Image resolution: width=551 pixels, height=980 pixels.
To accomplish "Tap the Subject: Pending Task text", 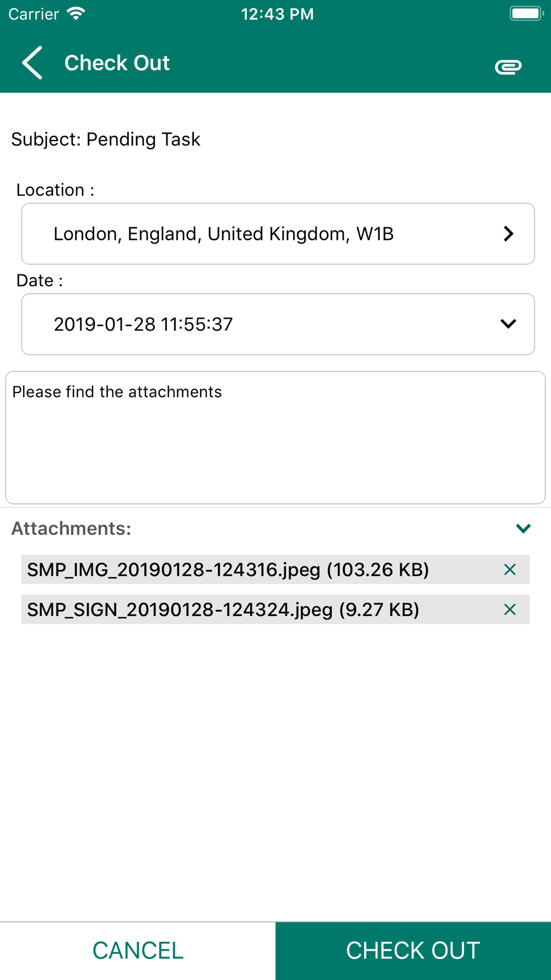I will click(x=106, y=139).
